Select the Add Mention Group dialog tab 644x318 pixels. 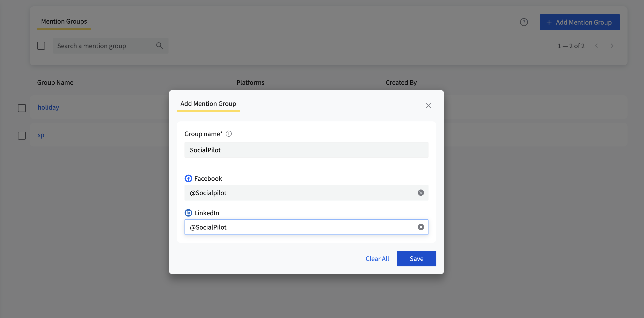click(x=208, y=104)
